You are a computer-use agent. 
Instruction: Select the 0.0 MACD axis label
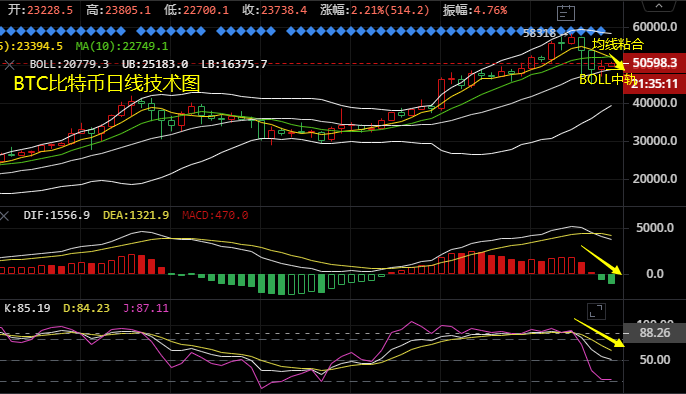pyautogui.click(x=655, y=274)
